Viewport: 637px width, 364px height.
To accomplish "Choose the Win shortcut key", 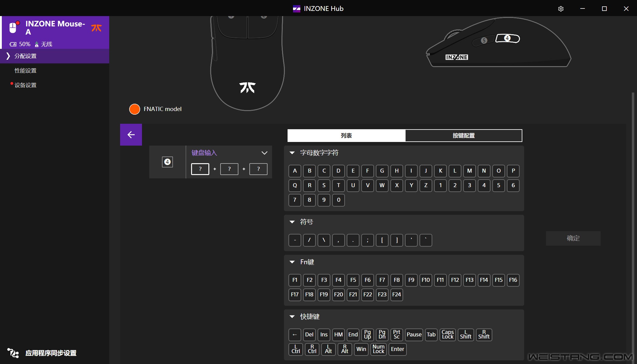I will pos(361,349).
